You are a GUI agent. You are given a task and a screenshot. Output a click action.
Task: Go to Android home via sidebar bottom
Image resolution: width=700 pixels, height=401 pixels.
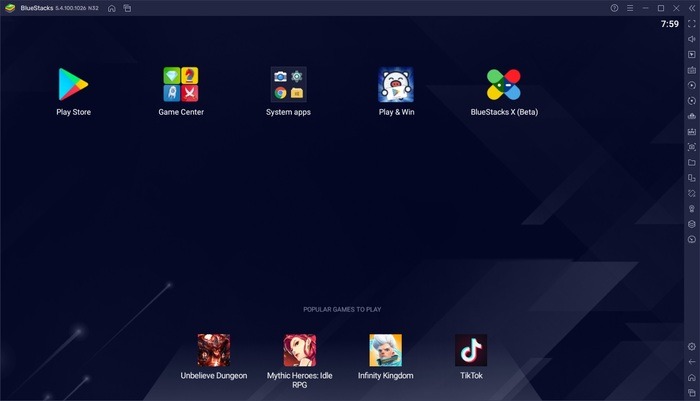pyautogui.click(x=692, y=377)
